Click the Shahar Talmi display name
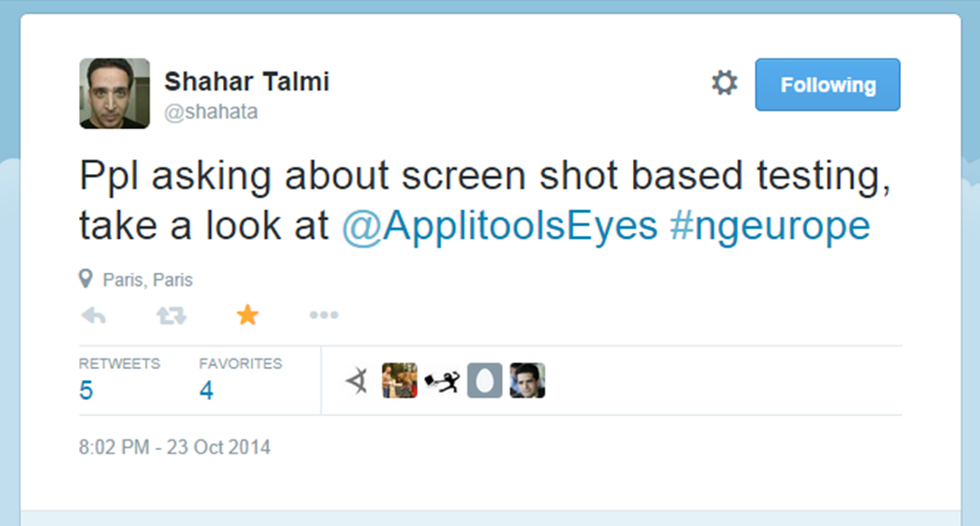 pos(246,82)
